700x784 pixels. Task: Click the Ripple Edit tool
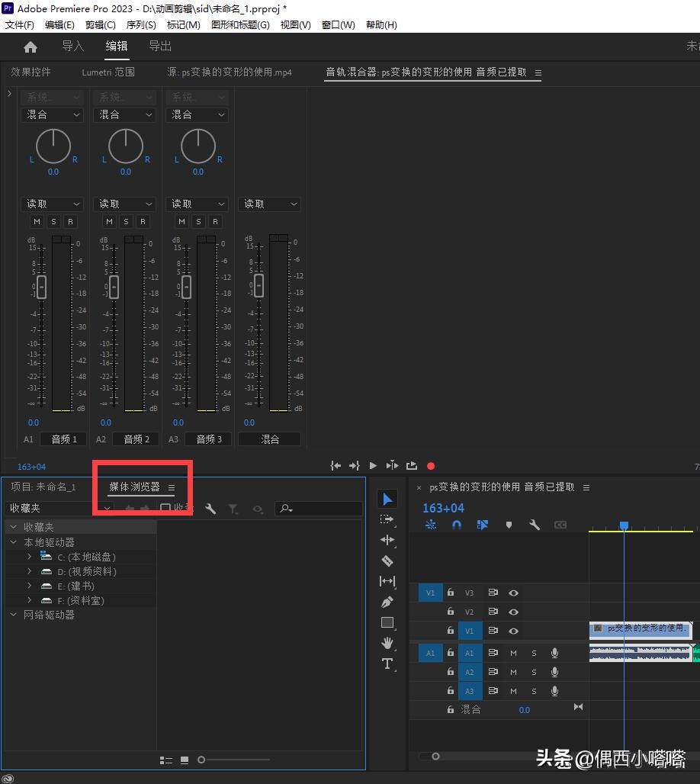click(x=387, y=540)
